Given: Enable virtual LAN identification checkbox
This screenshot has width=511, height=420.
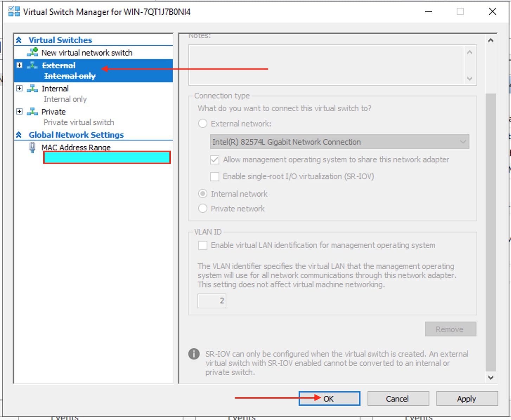Looking at the screenshot, I should coord(203,245).
